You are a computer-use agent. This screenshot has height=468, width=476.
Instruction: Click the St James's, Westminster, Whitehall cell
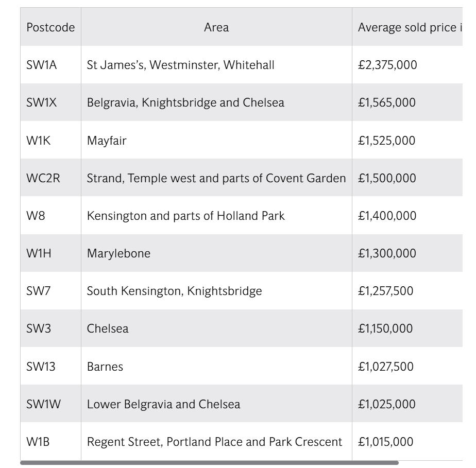(x=180, y=65)
